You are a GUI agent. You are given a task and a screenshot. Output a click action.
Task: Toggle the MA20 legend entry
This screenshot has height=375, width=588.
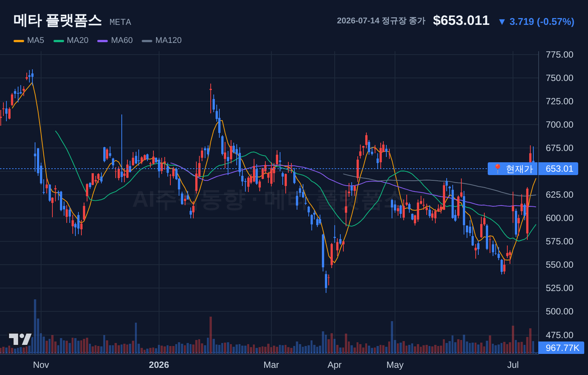(71, 40)
